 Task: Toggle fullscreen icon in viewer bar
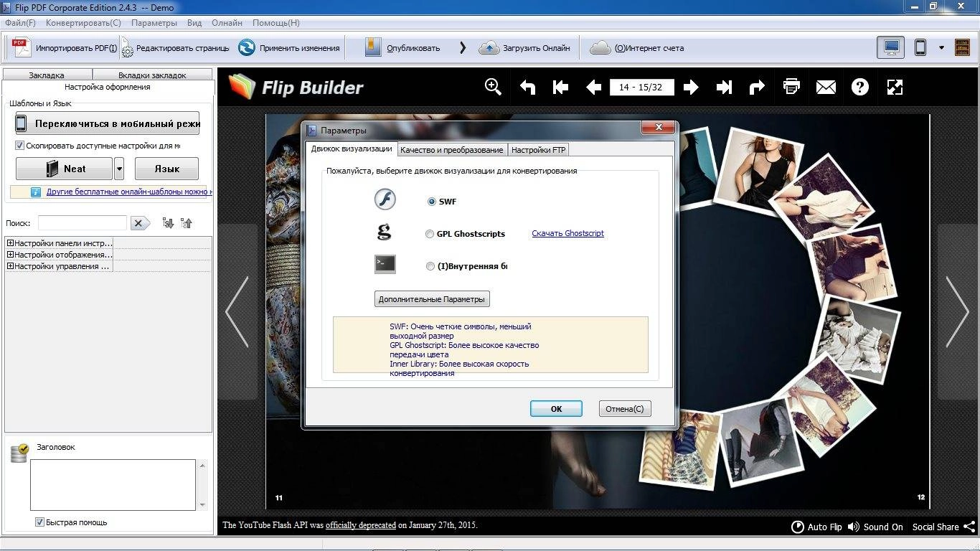coord(895,88)
